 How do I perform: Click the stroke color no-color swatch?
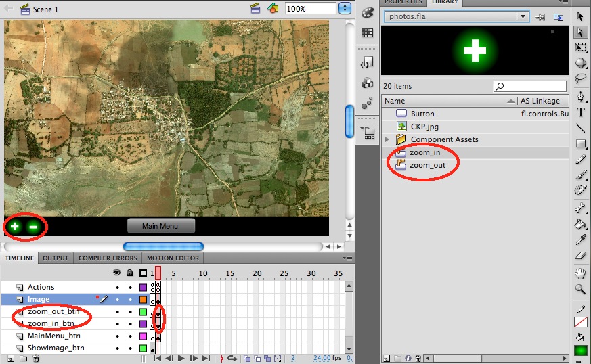[x=580, y=322]
